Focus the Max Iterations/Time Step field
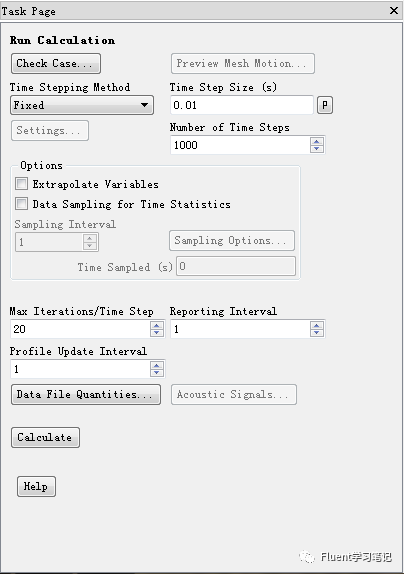Screen dimensions: 404x574 point(80,329)
